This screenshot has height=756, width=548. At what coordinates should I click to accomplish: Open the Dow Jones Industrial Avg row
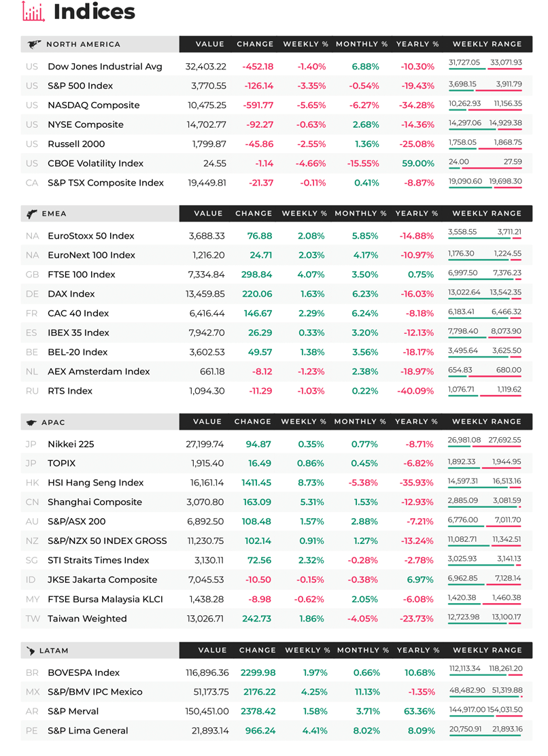click(276, 67)
